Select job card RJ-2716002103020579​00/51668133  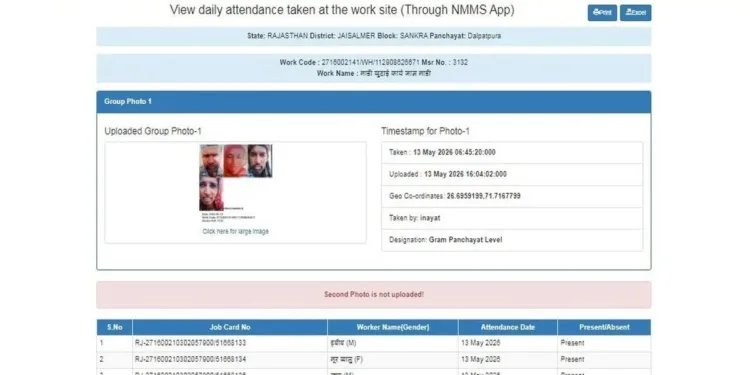[x=190, y=343]
